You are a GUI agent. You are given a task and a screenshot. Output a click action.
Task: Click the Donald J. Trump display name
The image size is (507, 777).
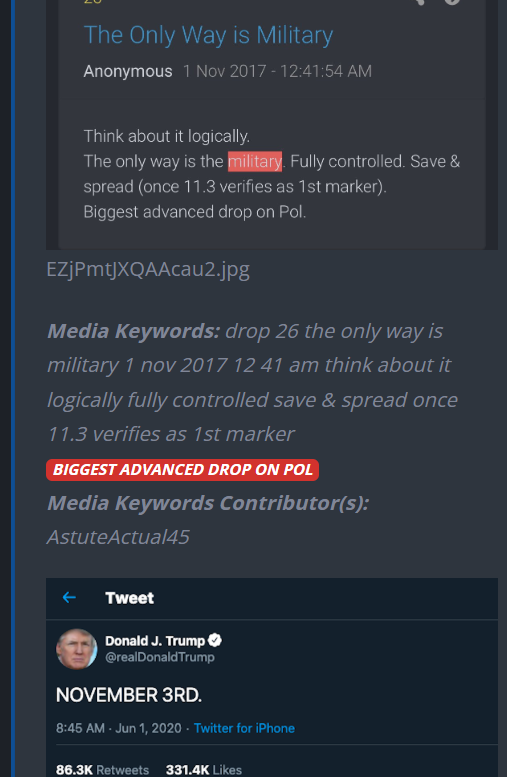click(155, 641)
